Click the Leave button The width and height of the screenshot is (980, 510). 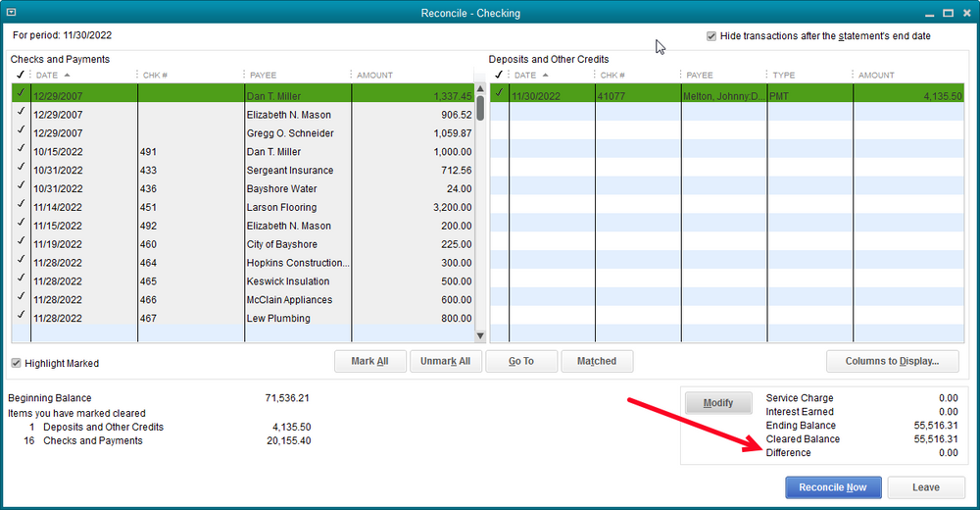[926, 487]
